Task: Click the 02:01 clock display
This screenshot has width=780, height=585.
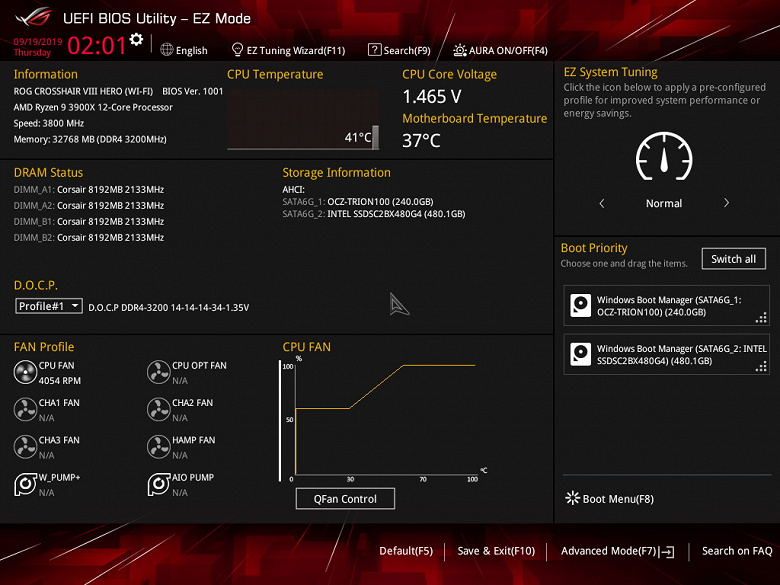Action: pyautogui.click(x=97, y=45)
